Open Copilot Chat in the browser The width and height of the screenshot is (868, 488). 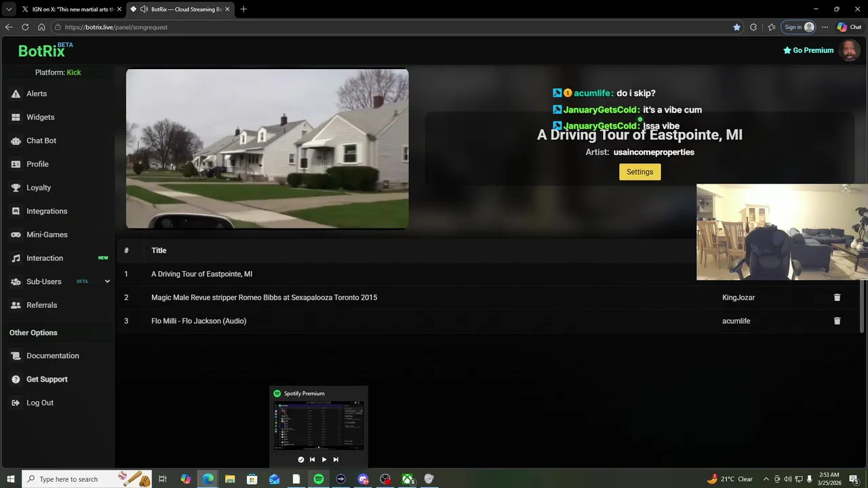click(x=849, y=27)
